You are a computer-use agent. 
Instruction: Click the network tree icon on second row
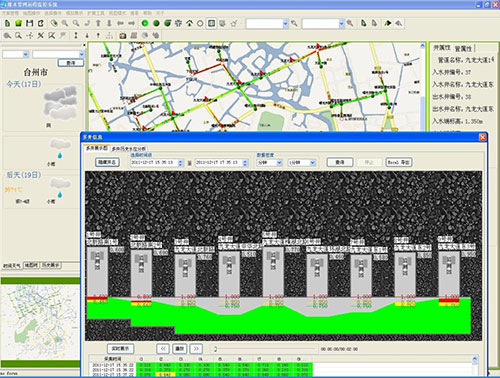point(109,35)
